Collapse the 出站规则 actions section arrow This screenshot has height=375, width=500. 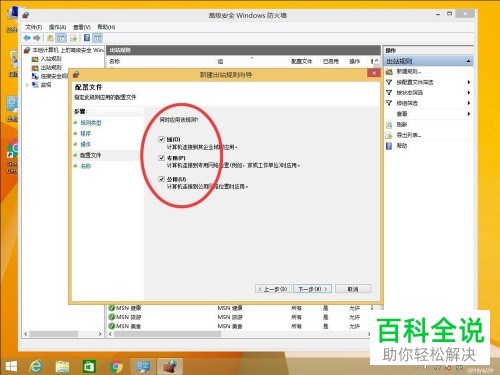[468, 61]
